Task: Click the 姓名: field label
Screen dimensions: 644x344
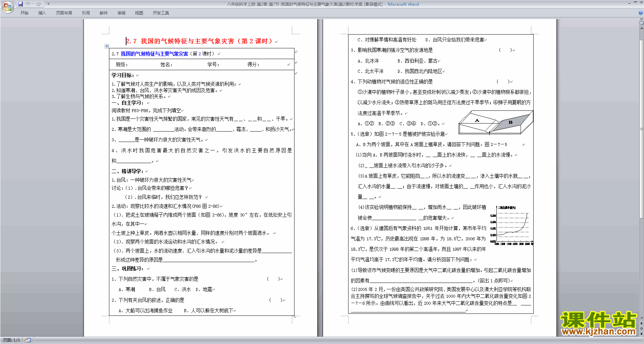Action: pyautogui.click(x=166, y=64)
